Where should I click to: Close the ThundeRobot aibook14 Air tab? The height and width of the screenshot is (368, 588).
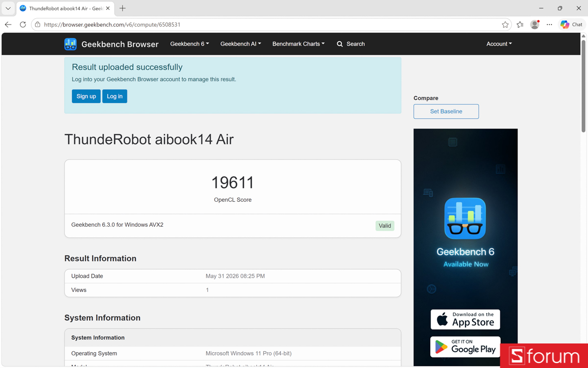108,8
